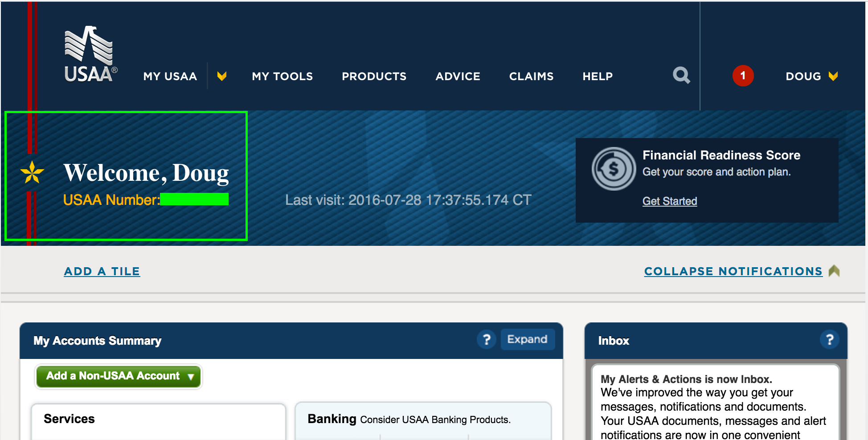The height and width of the screenshot is (440, 868).
Task: Open help for My Accounts Summary tile
Action: [487, 340]
